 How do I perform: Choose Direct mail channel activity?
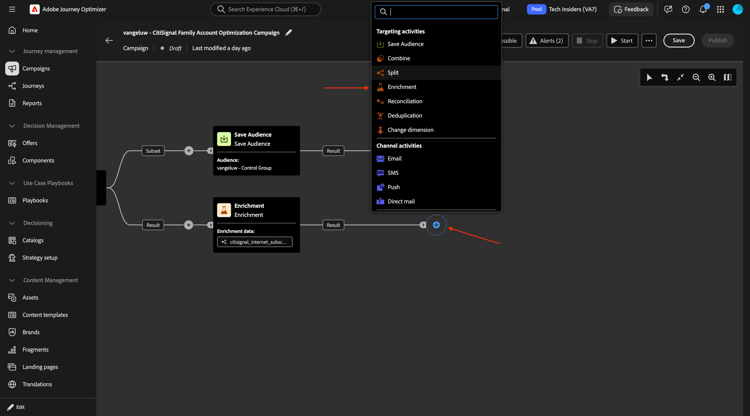coord(436,202)
